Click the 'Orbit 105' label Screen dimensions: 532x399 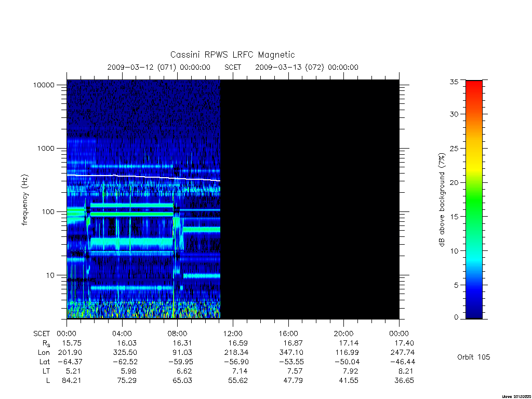[x=474, y=357]
